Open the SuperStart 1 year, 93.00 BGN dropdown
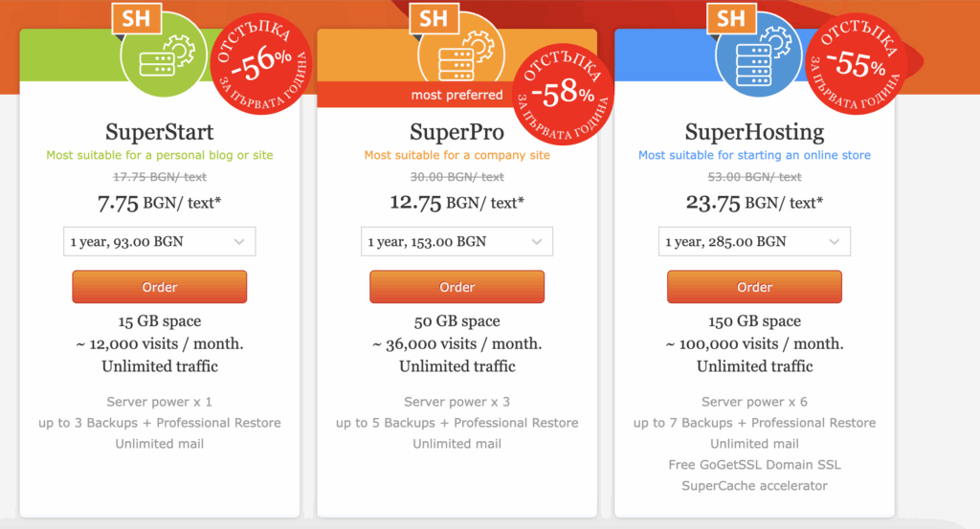The height and width of the screenshot is (529, 980). [x=160, y=242]
